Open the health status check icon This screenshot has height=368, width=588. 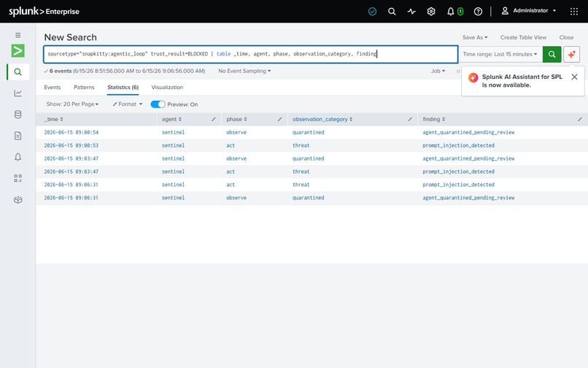372,11
